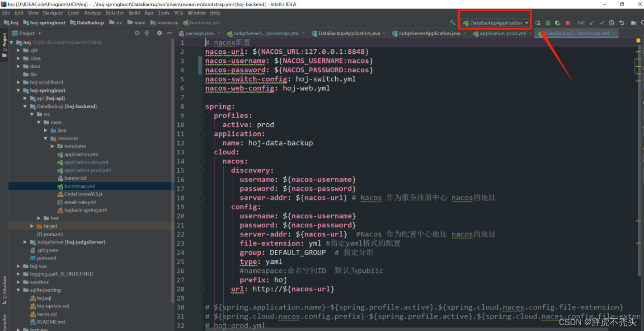Screen dimensions: 644x331
Task: Expand the JudgeServer [hoj-judgeServer] module
Action: click(x=25, y=242)
